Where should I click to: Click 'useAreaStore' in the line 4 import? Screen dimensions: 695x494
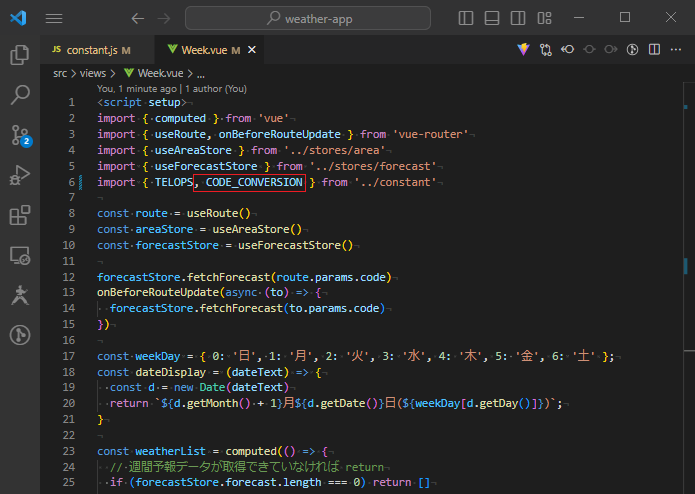[x=193, y=150]
